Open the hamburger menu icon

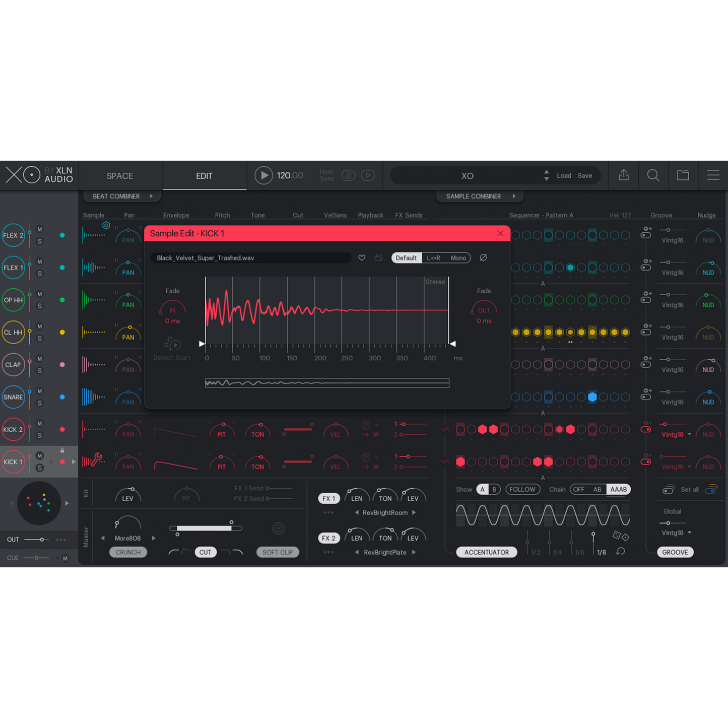click(x=713, y=175)
